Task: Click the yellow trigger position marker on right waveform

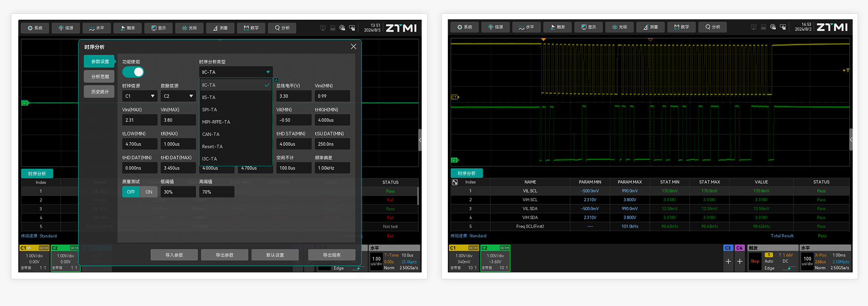Action: tap(543, 39)
